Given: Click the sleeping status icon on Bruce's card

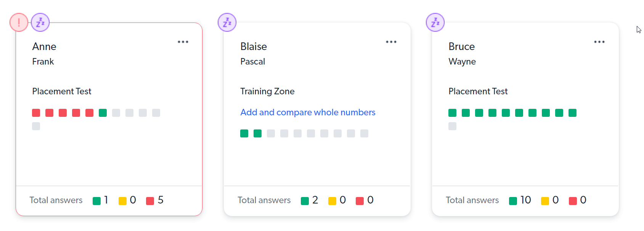Looking at the screenshot, I should click(x=435, y=23).
